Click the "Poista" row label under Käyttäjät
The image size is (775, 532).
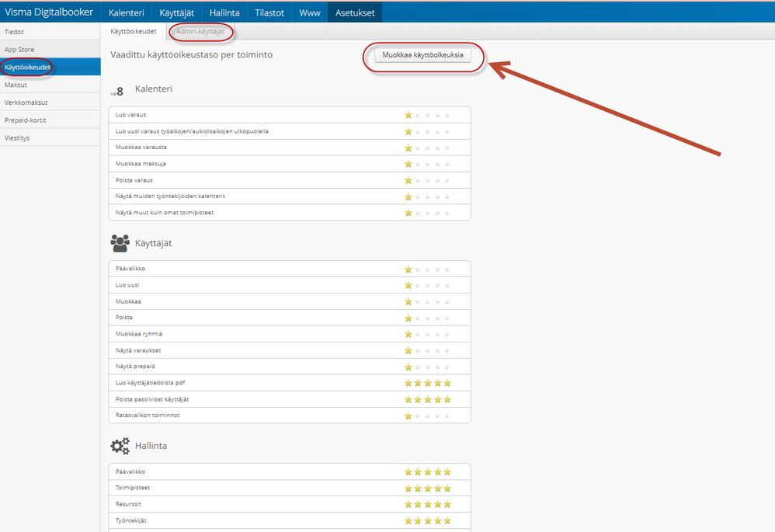(124, 318)
